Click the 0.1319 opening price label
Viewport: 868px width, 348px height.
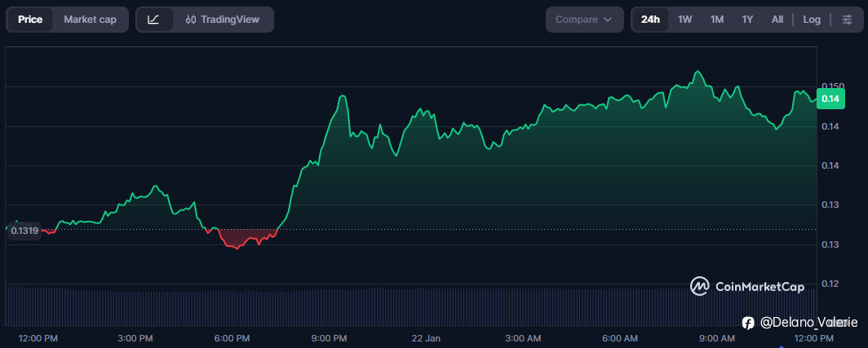tap(24, 231)
